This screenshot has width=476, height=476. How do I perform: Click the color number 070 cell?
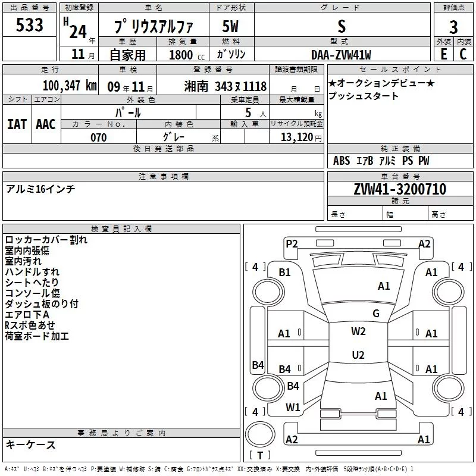99,137
